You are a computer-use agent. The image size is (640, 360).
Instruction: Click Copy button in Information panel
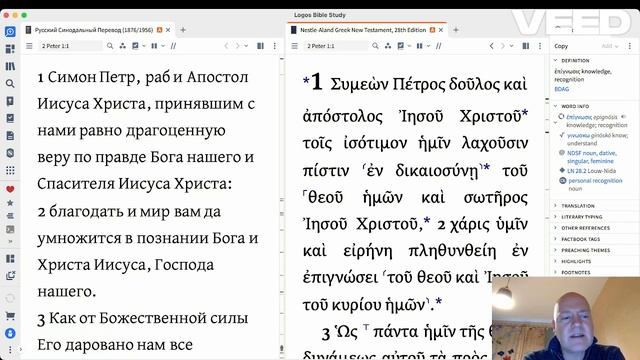[x=561, y=46]
